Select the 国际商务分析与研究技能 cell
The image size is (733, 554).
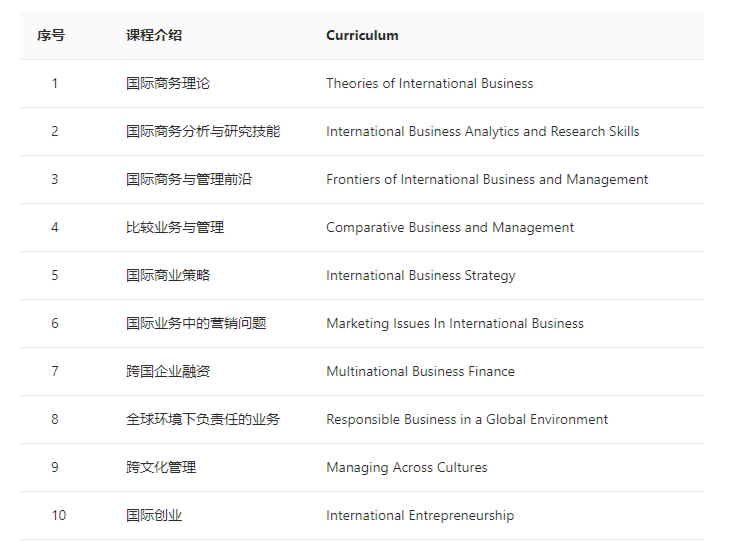[x=203, y=132]
